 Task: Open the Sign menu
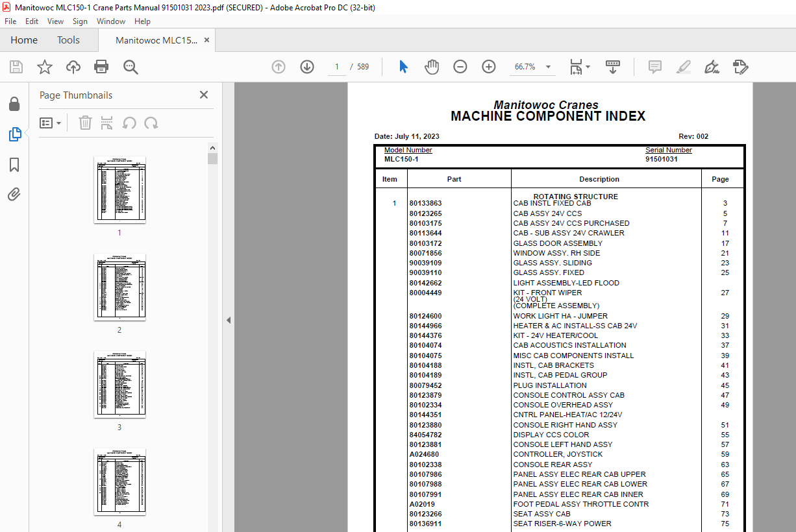(x=80, y=21)
